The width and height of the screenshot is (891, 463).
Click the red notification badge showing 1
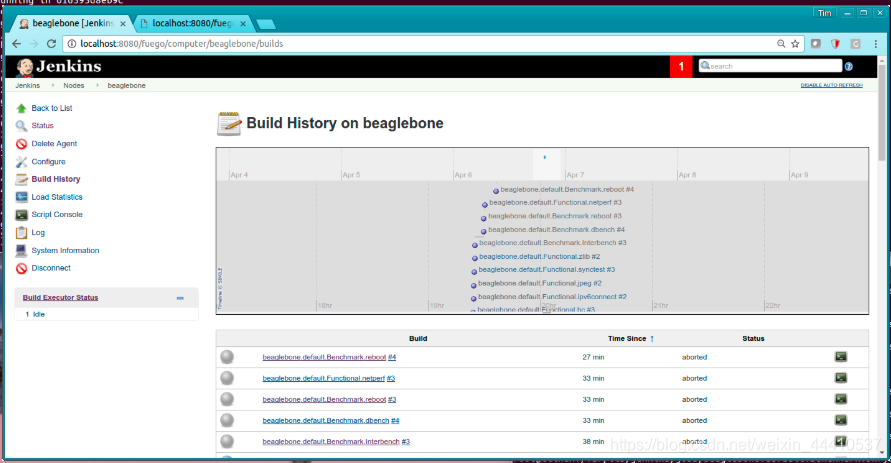(x=681, y=66)
